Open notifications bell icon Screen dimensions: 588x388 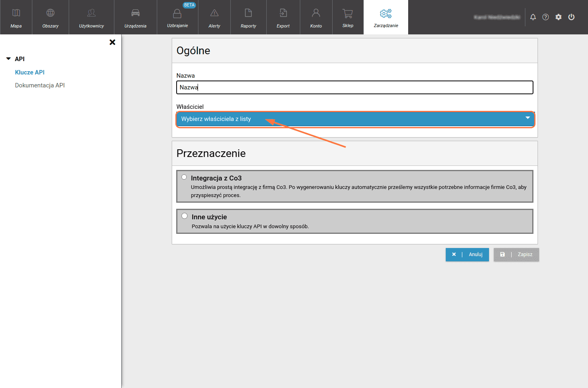[x=533, y=17]
